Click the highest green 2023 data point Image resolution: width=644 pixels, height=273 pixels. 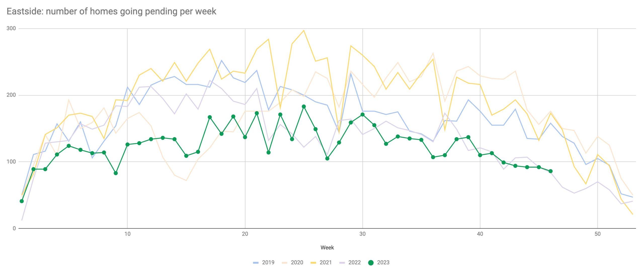tap(304, 106)
